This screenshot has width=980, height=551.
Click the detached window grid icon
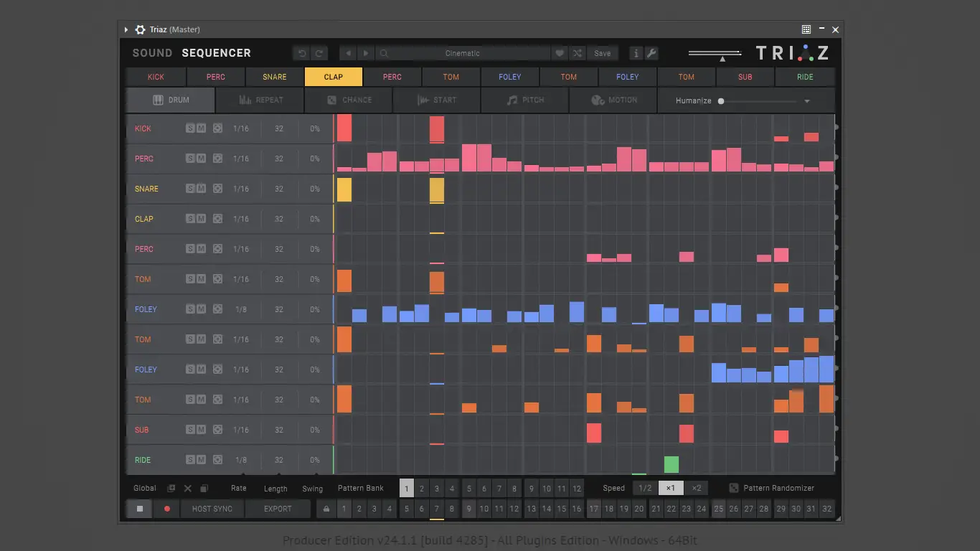pos(806,29)
